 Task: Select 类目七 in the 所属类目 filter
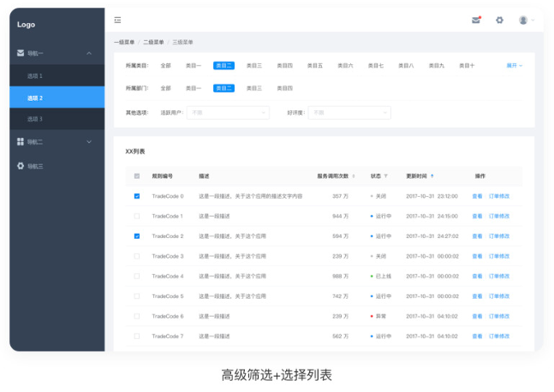click(x=376, y=65)
